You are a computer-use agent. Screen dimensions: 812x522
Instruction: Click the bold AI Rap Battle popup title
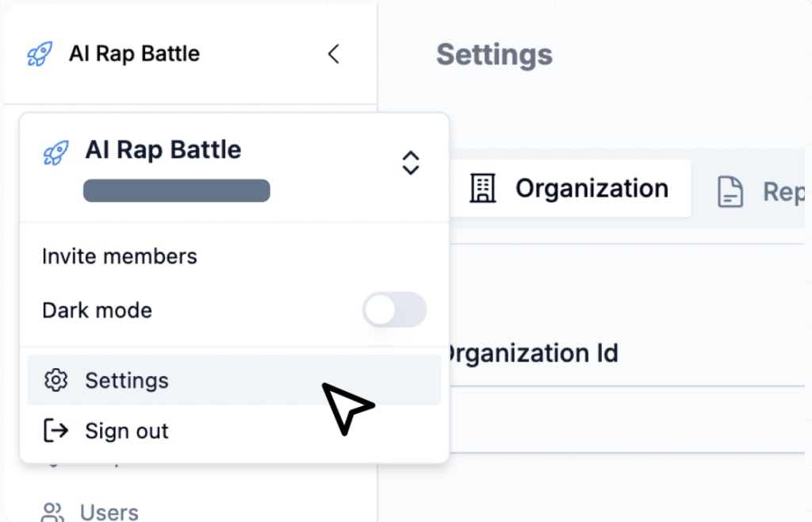163,150
